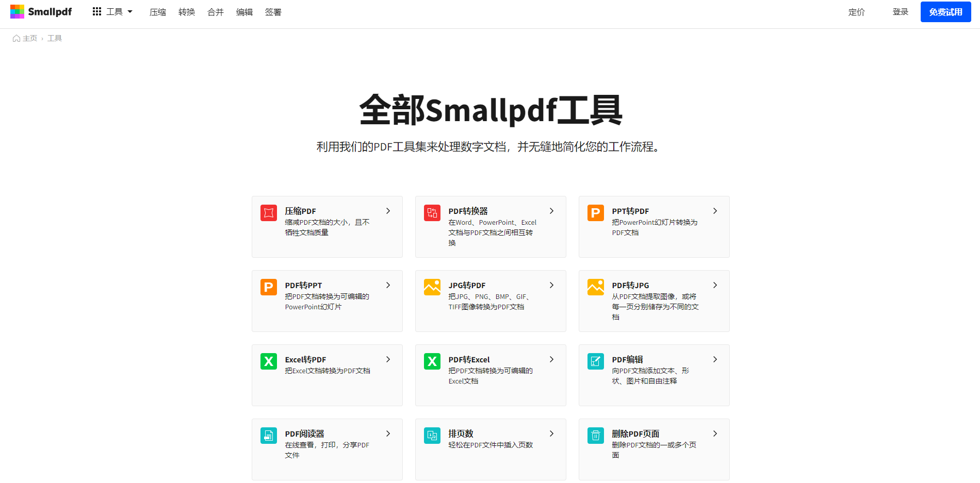Viewport: 980px width, 483px height.
Task: Click the 压缩PDF compress tool icon
Action: point(268,212)
